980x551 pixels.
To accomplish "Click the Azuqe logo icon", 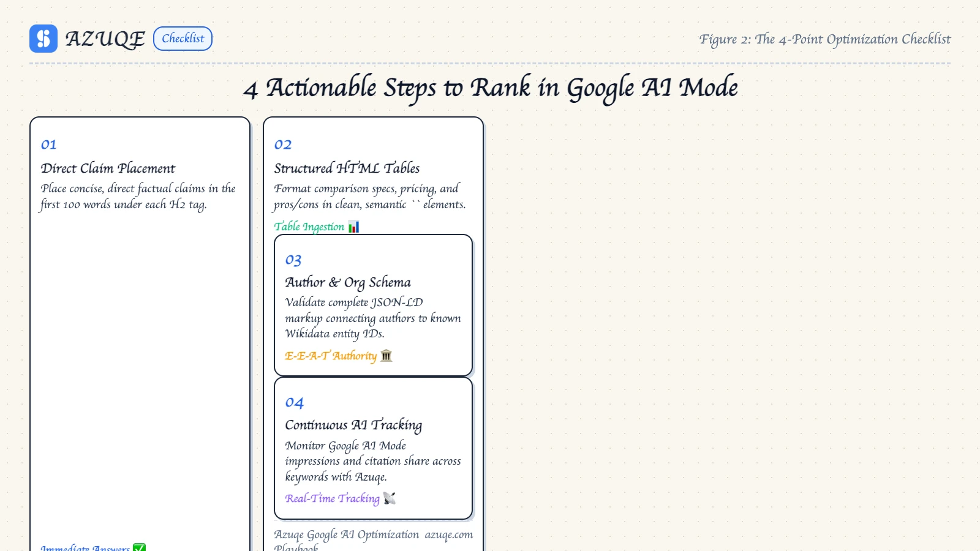I will tap(43, 39).
